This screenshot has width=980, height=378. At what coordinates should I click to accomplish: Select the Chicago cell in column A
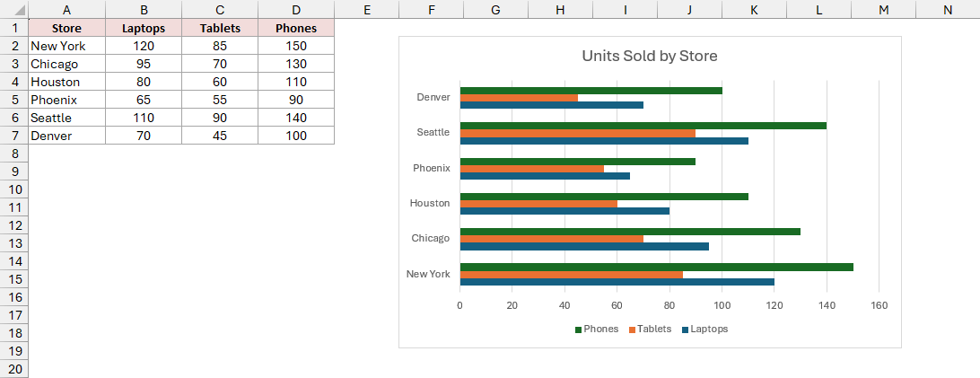pos(67,65)
